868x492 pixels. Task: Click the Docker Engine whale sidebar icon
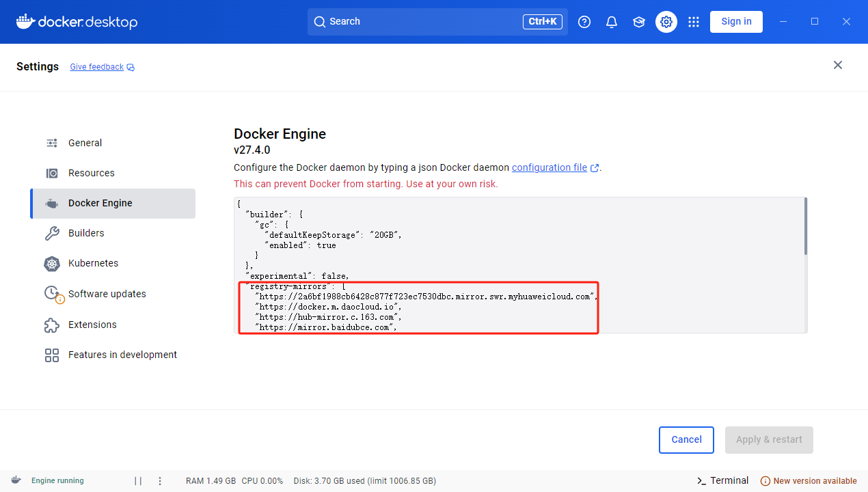[x=51, y=203]
